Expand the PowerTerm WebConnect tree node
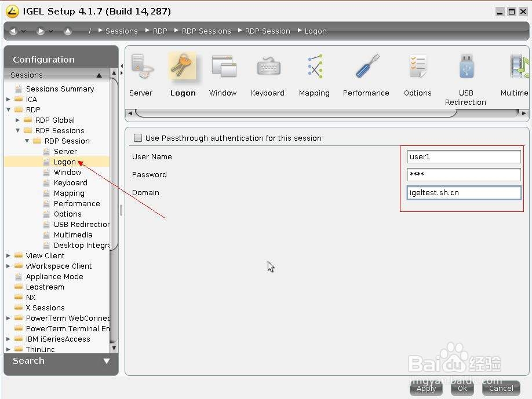Image resolution: width=532 pixels, height=399 pixels. [x=9, y=319]
